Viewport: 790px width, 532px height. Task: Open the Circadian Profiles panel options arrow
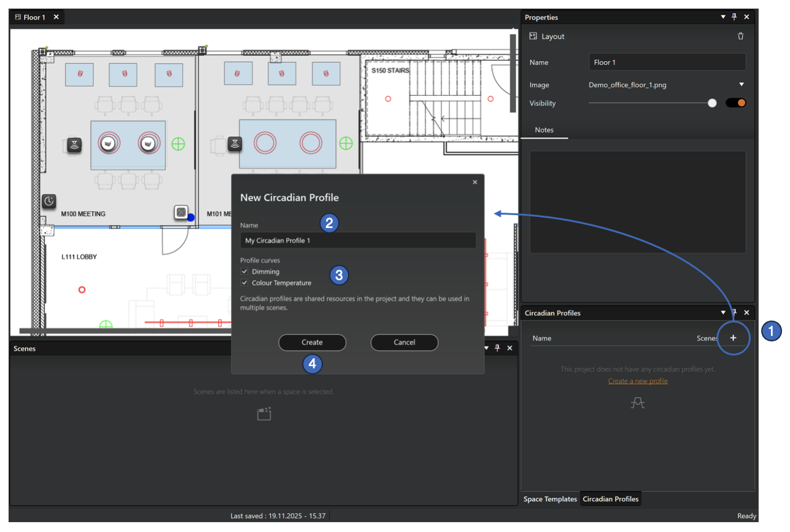tap(723, 313)
